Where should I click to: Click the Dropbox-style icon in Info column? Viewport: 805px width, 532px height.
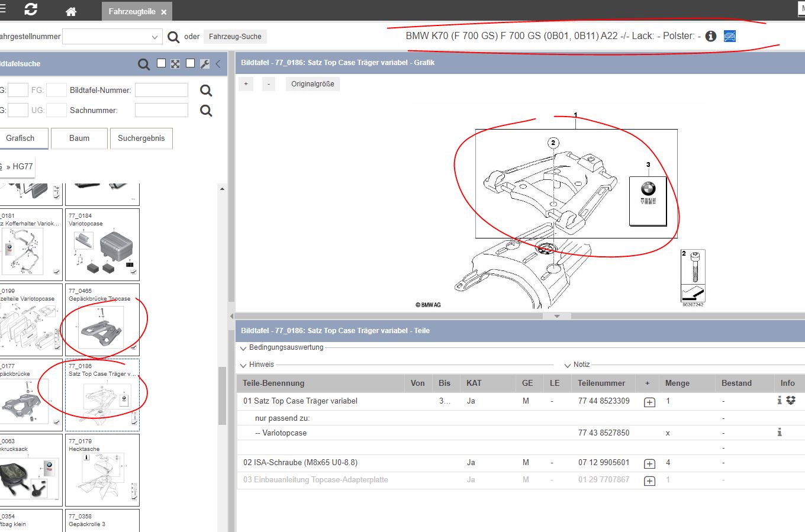tap(791, 401)
